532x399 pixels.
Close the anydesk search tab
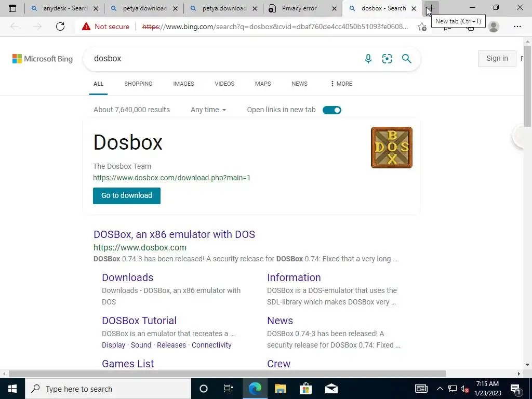(x=96, y=8)
